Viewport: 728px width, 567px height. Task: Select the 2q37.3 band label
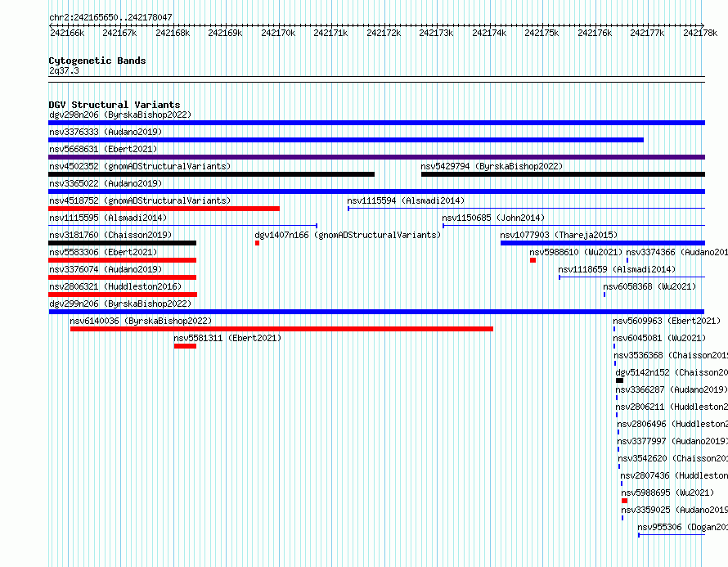(x=64, y=70)
